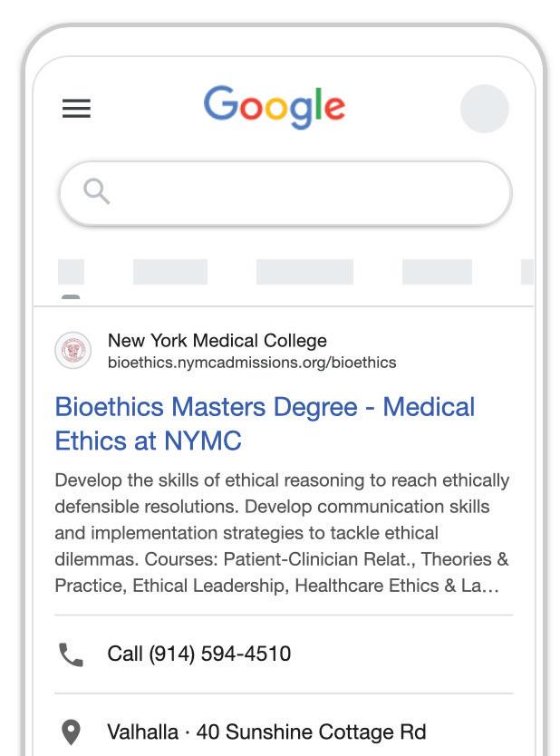Focus the Google search input field
Viewport: 560px width, 756px height.
pos(299,192)
